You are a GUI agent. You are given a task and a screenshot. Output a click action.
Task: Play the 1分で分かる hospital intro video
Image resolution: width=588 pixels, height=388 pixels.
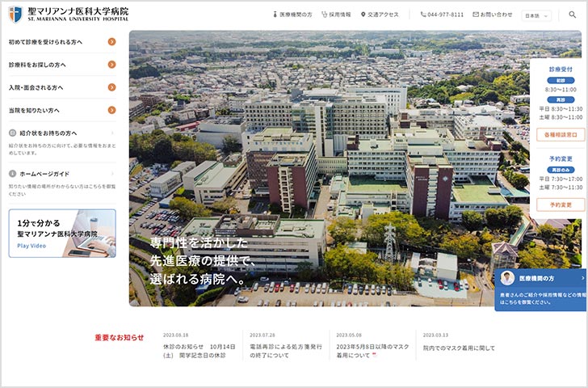62,234
